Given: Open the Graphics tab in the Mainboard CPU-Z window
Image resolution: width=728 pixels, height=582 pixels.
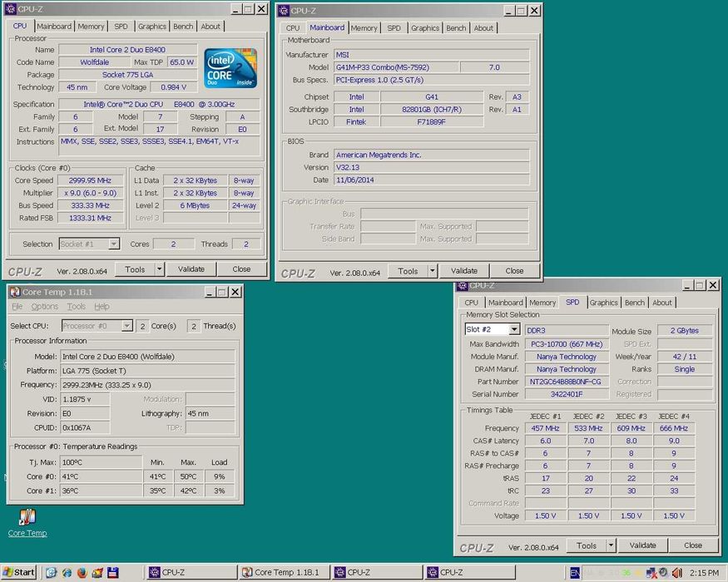Looking at the screenshot, I should point(425,28).
